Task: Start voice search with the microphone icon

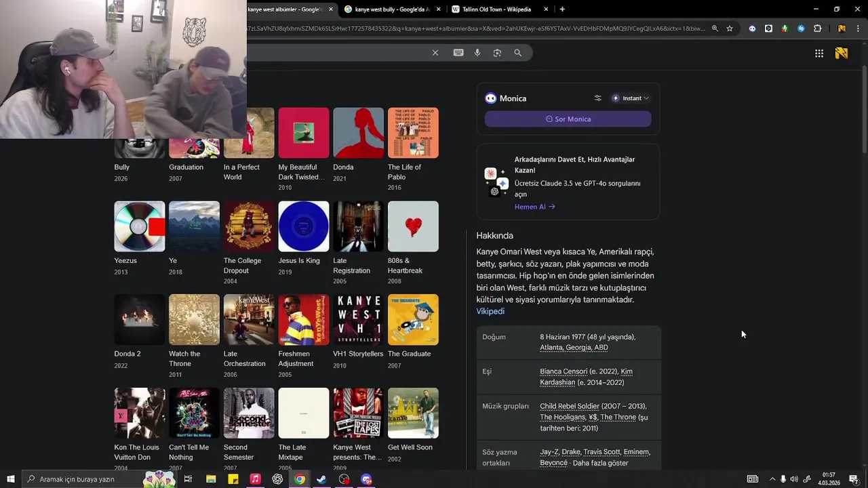Action: coord(477,53)
